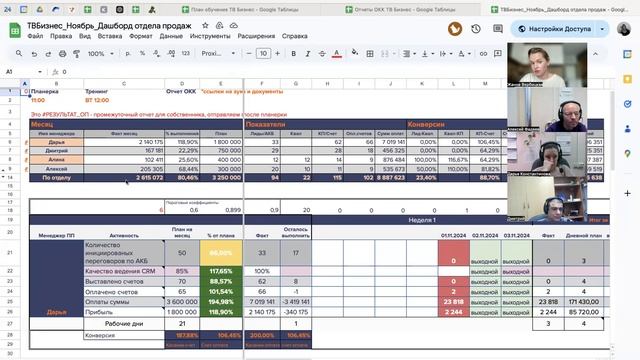The image size is (640, 360).
Task: Open the zoom 100% dropdown
Action: tap(100, 53)
